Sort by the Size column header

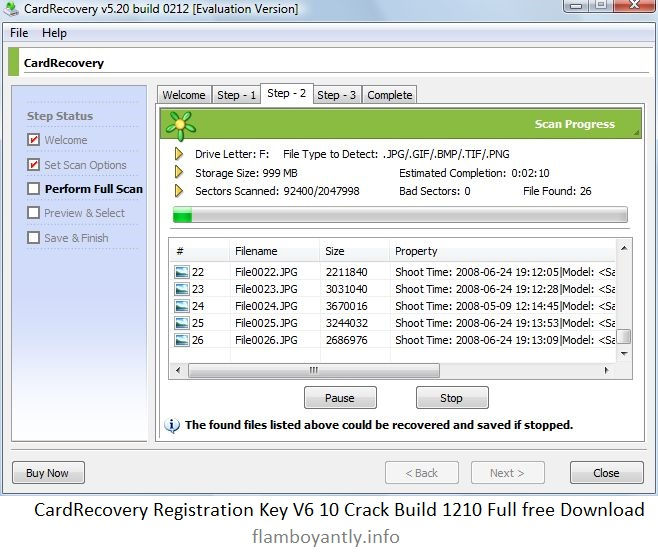point(355,251)
